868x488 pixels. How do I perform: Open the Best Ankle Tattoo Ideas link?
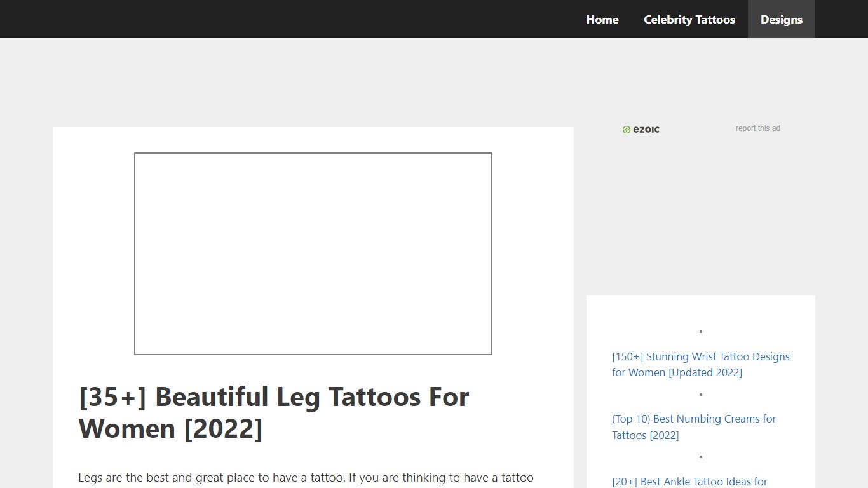click(690, 482)
